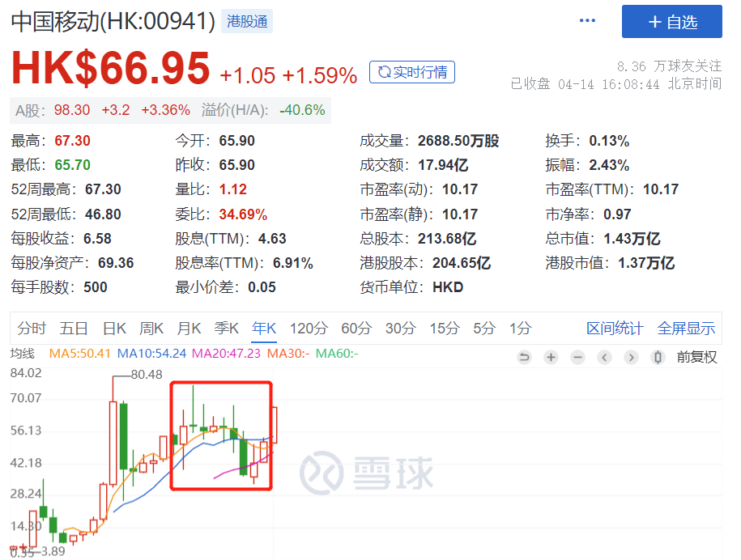Click the 均线 label
This screenshot has width=741, height=560.
[22, 353]
